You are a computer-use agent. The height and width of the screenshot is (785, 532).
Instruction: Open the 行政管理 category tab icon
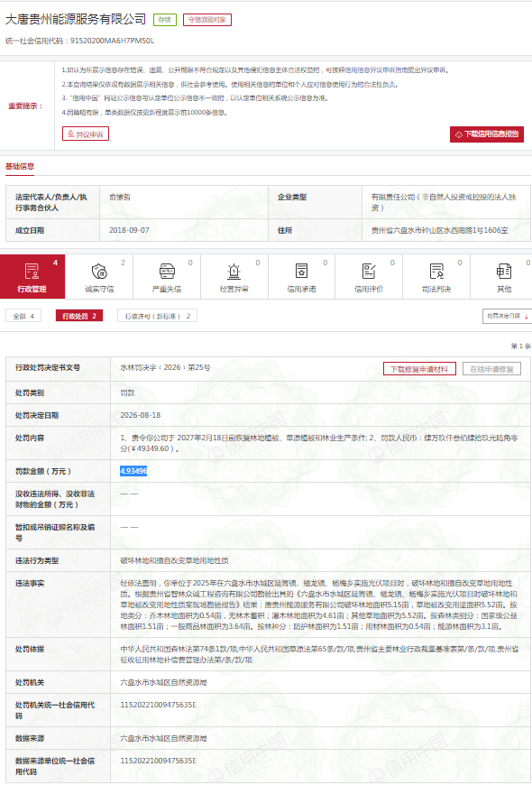32,272
